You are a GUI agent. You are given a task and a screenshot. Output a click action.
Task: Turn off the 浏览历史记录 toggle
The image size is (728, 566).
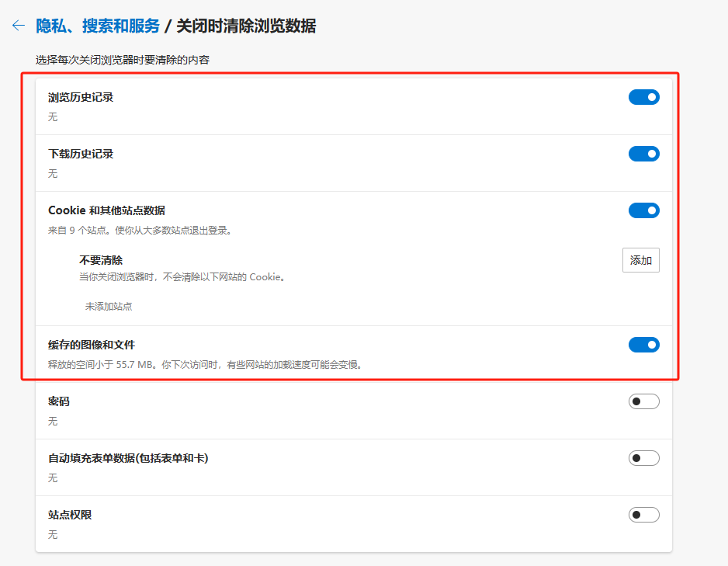644,97
